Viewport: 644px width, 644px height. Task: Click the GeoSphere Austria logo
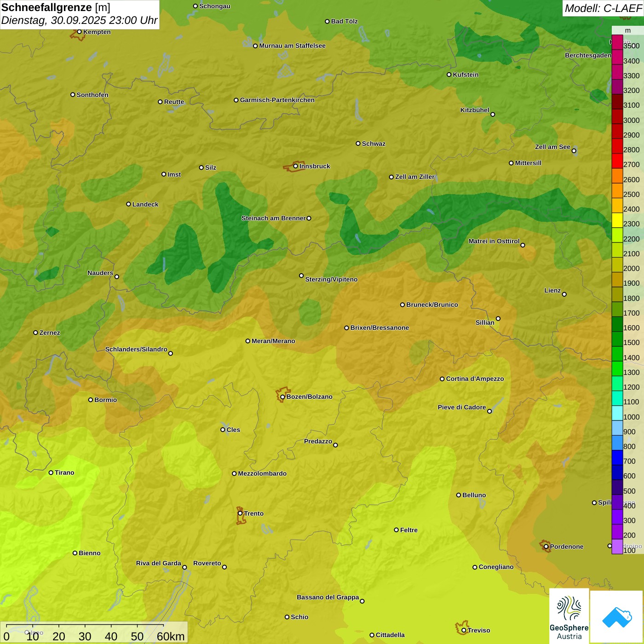[569, 616]
